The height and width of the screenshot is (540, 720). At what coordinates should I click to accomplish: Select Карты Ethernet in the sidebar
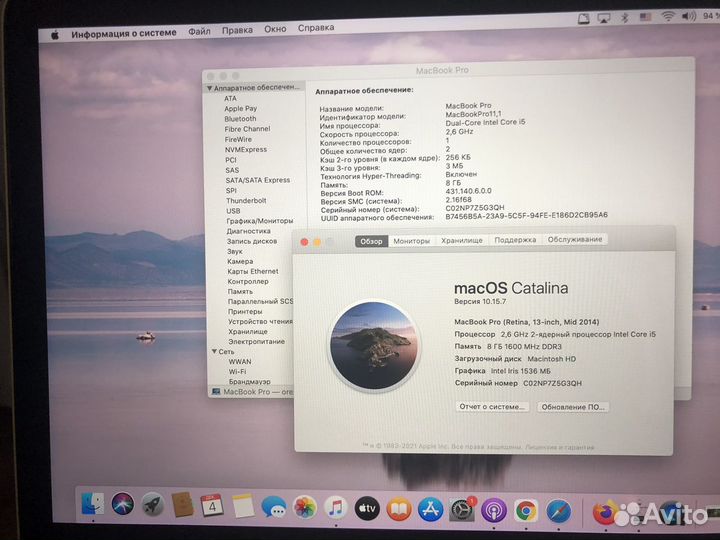[253, 271]
